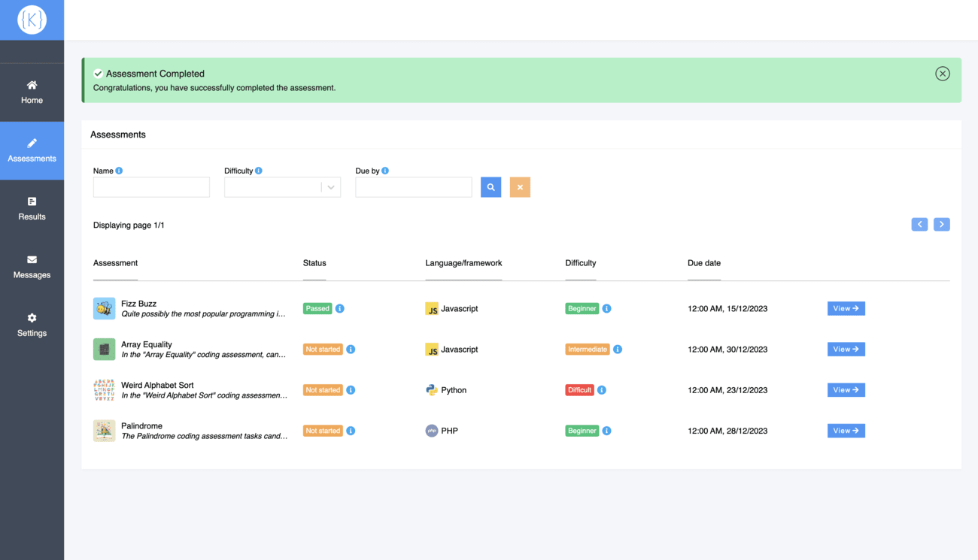
Task: Click the Due by info icon
Action: (x=385, y=171)
